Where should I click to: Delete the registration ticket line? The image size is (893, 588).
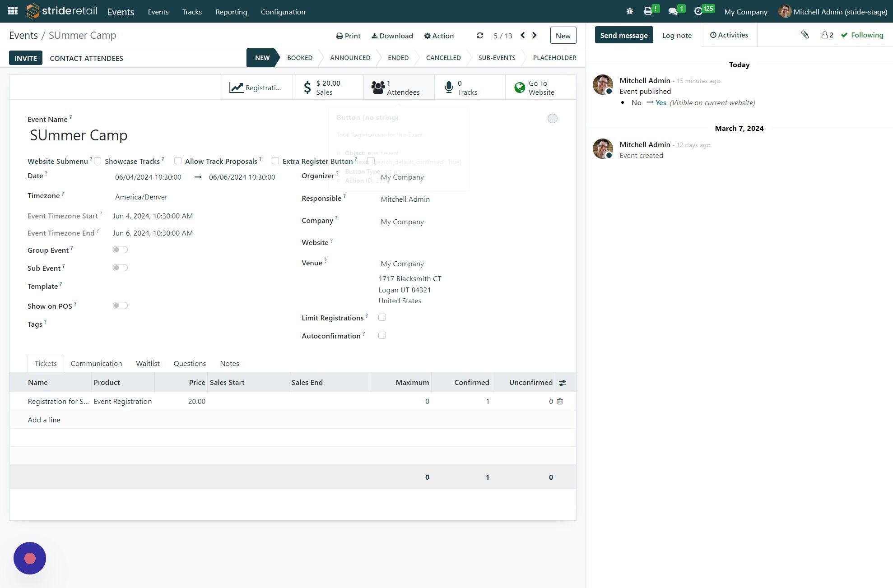click(x=560, y=401)
